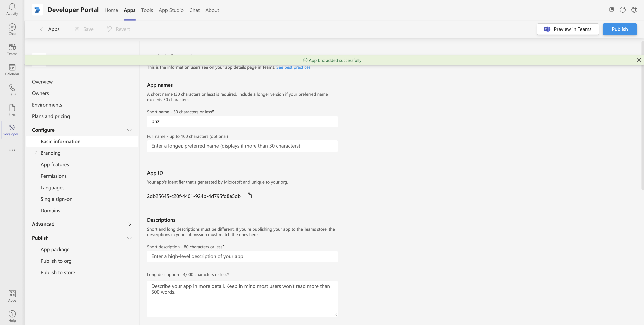Open the See best practices link

click(x=293, y=67)
